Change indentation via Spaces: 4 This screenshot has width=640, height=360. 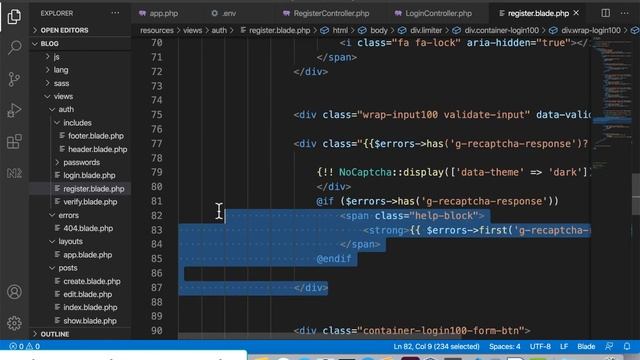tap(504, 347)
